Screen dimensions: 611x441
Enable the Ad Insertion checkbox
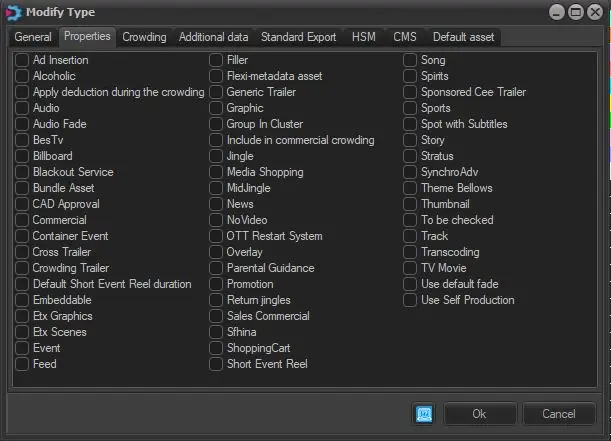22,60
